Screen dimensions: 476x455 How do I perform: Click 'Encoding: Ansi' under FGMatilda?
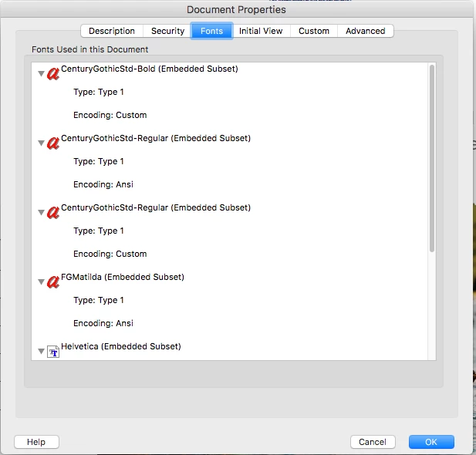coord(103,324)
